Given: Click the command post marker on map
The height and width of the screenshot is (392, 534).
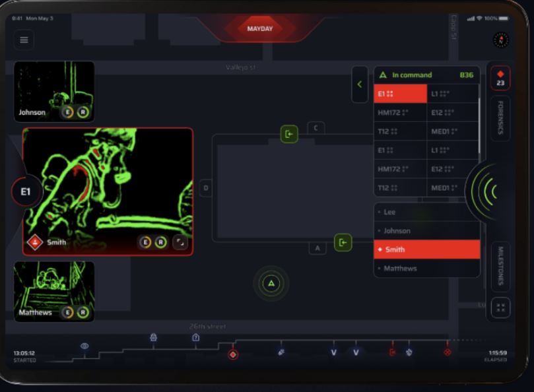Looking at the screenshot, I should (271, 283).
